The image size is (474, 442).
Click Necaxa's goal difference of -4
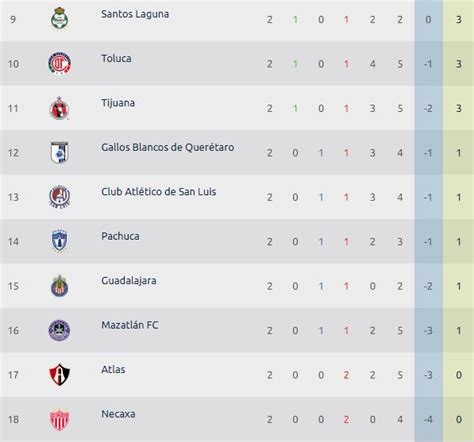pos(428,419)
